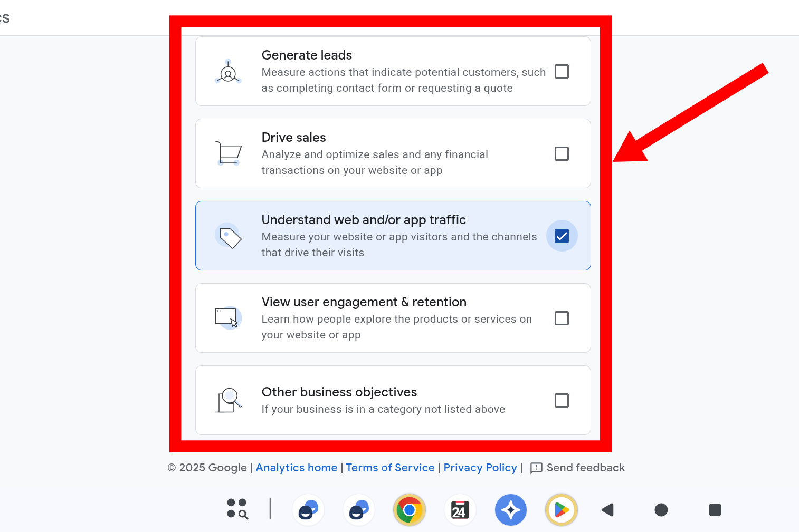Check the Generate leads checkbox
799x532 pixels.
[x=562, y=72]
